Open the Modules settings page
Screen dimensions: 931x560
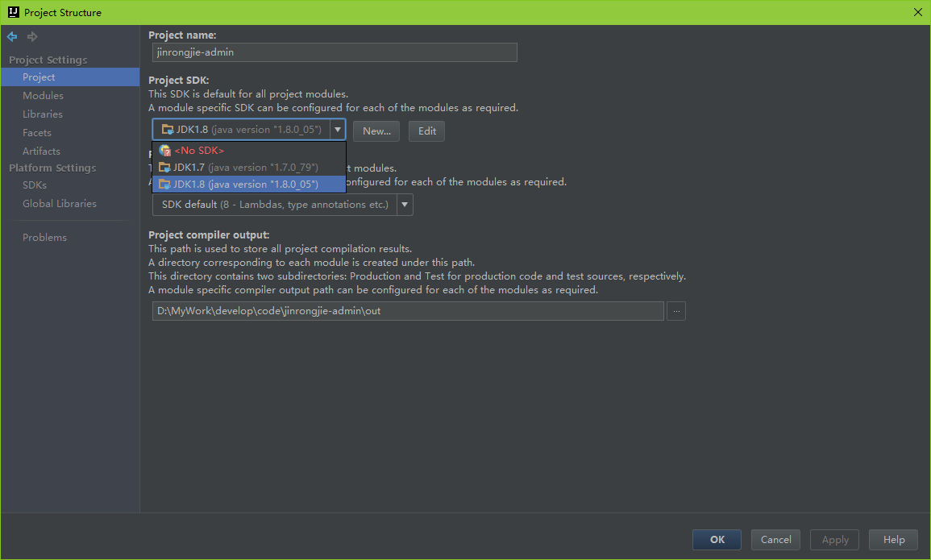point(43,96)
